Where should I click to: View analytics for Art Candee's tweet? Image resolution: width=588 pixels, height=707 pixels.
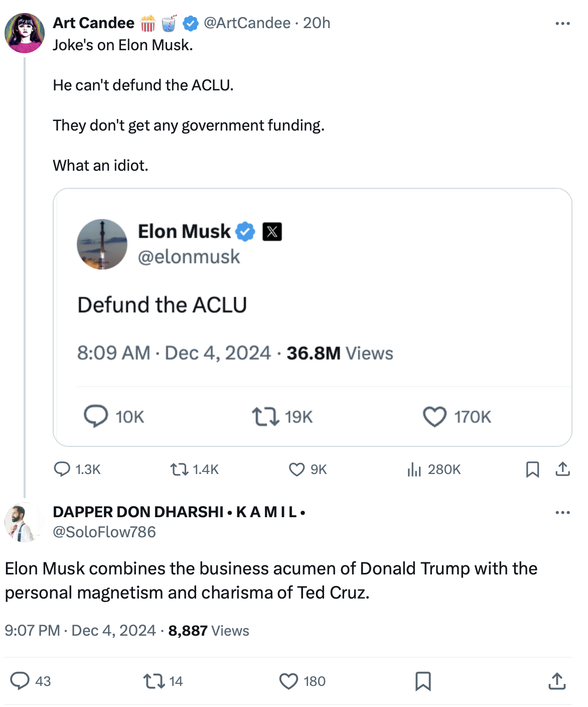tap(414, 469)
